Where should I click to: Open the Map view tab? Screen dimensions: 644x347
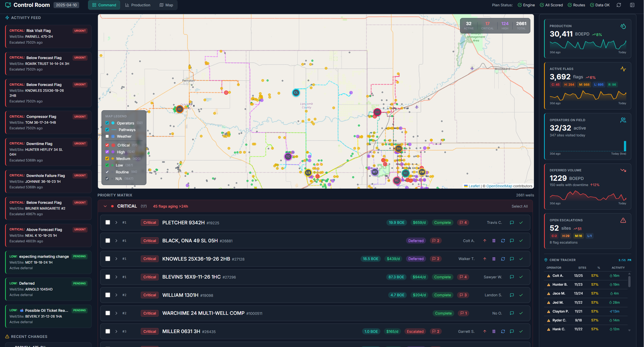(166, 5)
